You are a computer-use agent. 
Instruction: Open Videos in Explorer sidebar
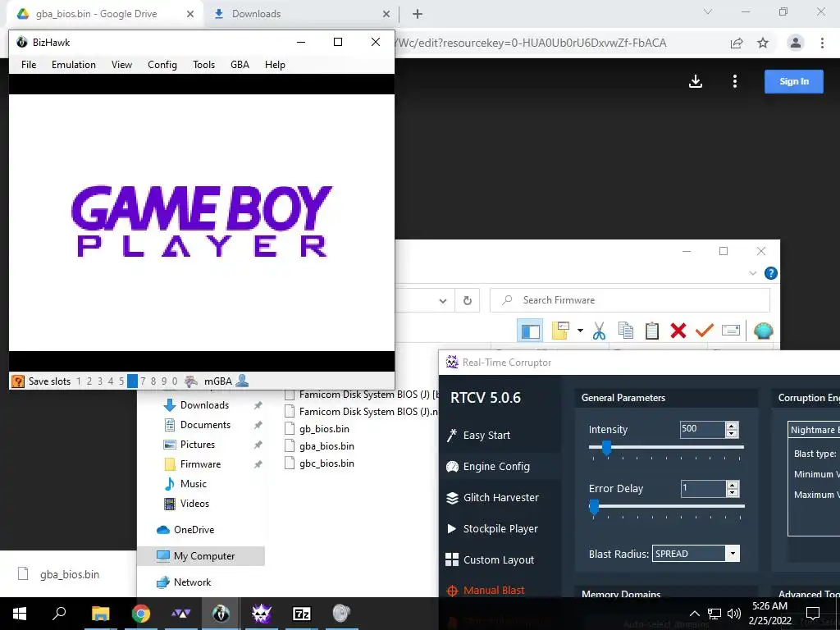pyautogui.click(x=194, y=504)
